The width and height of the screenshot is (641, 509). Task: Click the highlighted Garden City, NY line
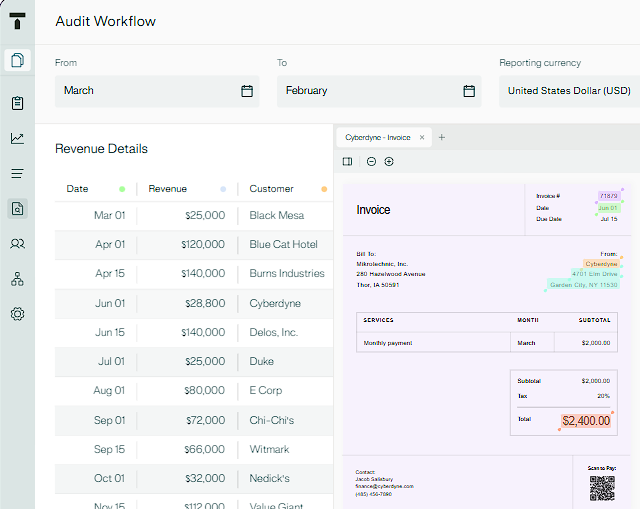583,285
